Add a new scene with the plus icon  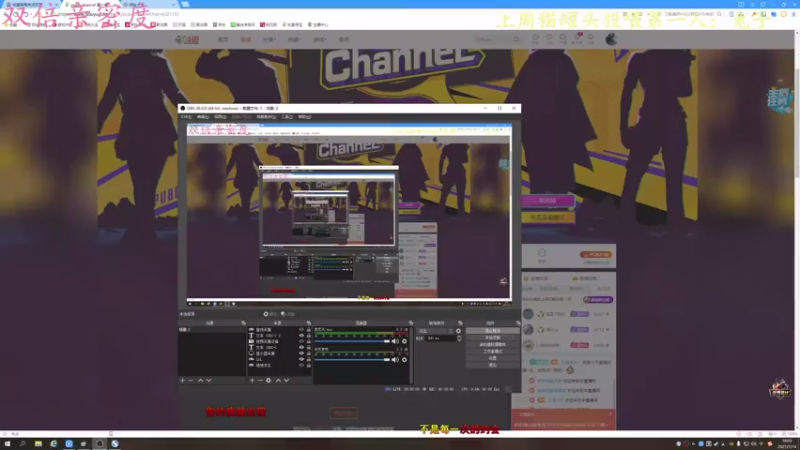tap(182, 381)
